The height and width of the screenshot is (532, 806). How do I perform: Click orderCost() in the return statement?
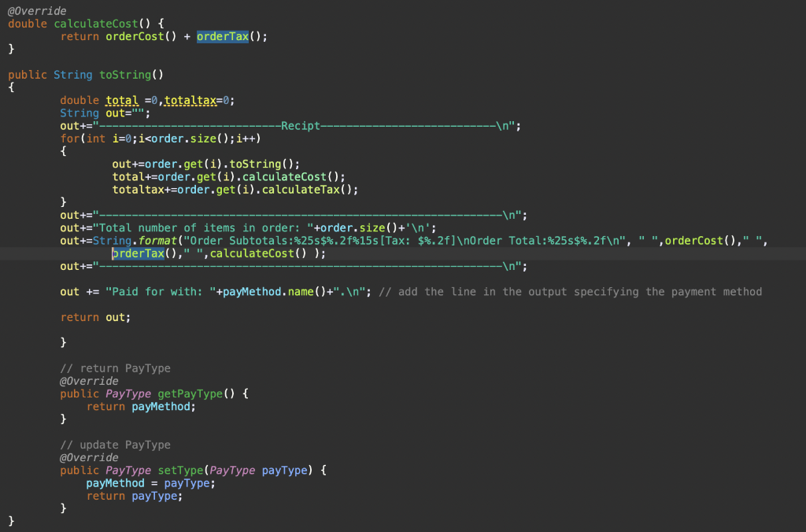(x=141, y=36)
